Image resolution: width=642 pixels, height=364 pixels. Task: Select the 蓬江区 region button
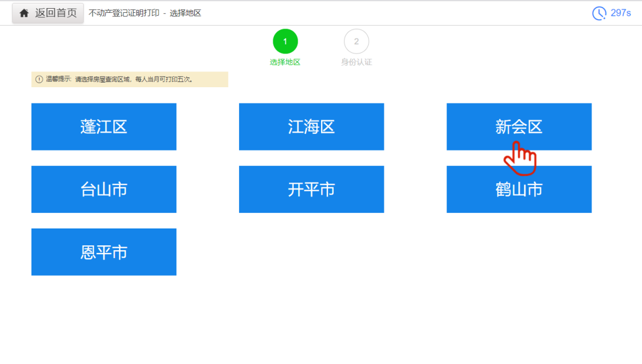pyautogui.click(x=104, y=127)
